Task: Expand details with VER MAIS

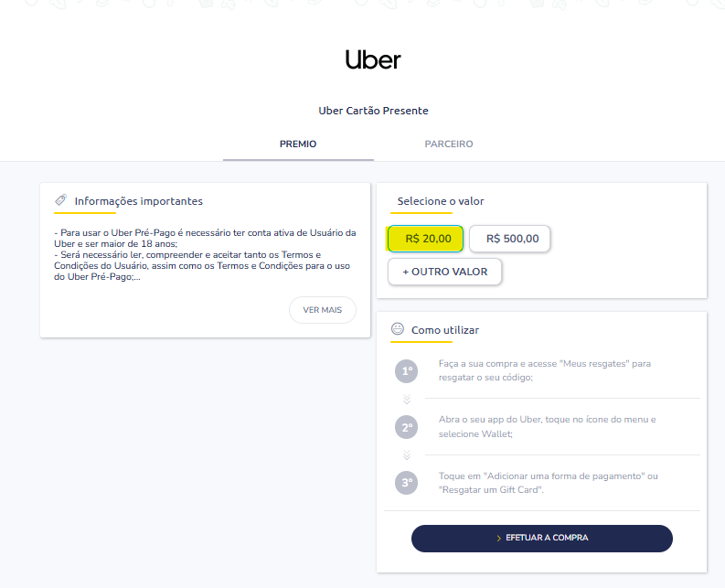Action: click(x=323, y=310)
